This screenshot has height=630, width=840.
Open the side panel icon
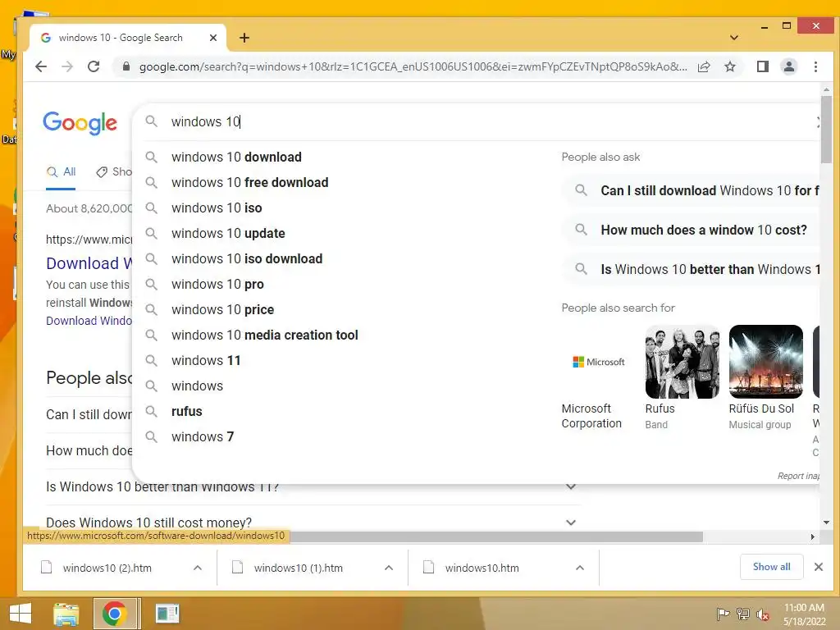(762, 66)
